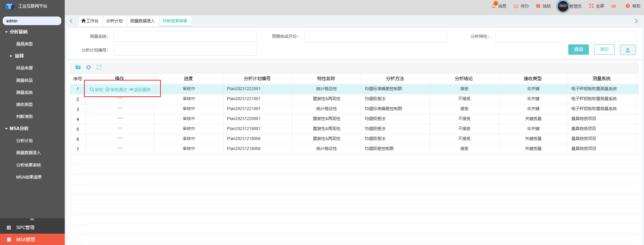Click 审核通过 in row 1

click(116, 89)
